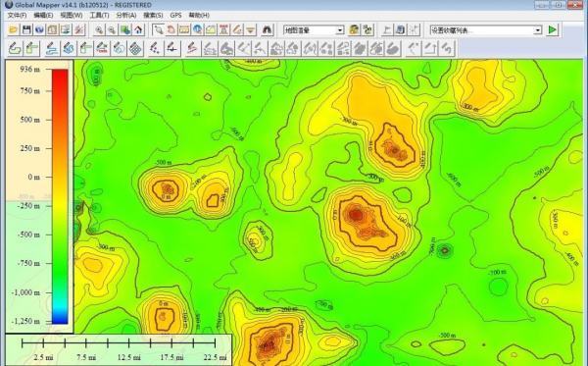
Task: Click the elevation color legend bar
Action: pos(60,196)
